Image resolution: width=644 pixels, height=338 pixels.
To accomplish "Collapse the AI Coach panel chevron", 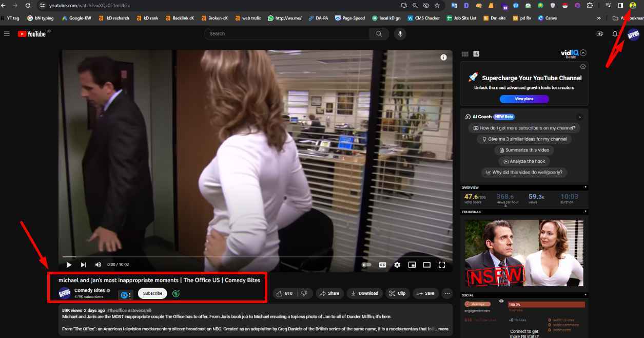I will click(580, 117).
